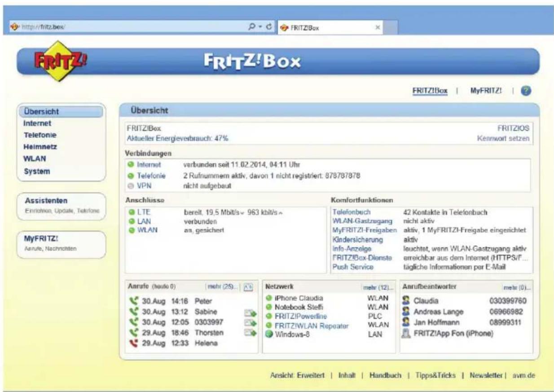Open the WLAN sidebar menu
Viewport: 554px width, 392px height.
coord(35,159)
